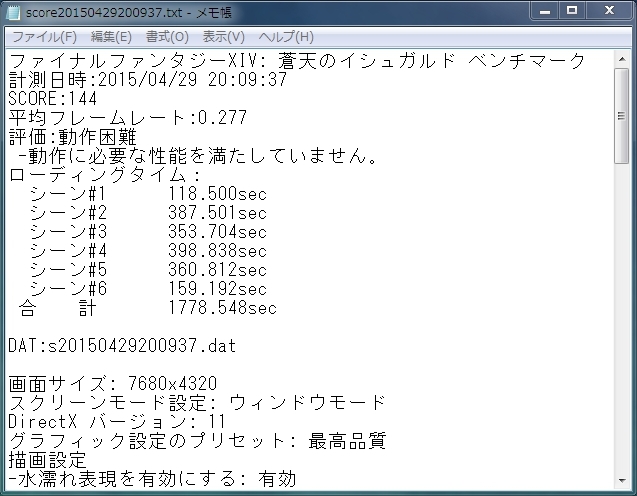Click the 画面サイズ: 7680x4320 line

click(113, 384)
